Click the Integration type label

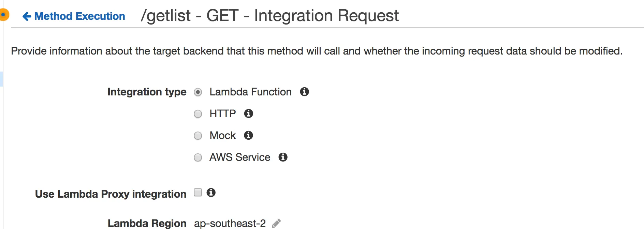click(x=147, y=92)
